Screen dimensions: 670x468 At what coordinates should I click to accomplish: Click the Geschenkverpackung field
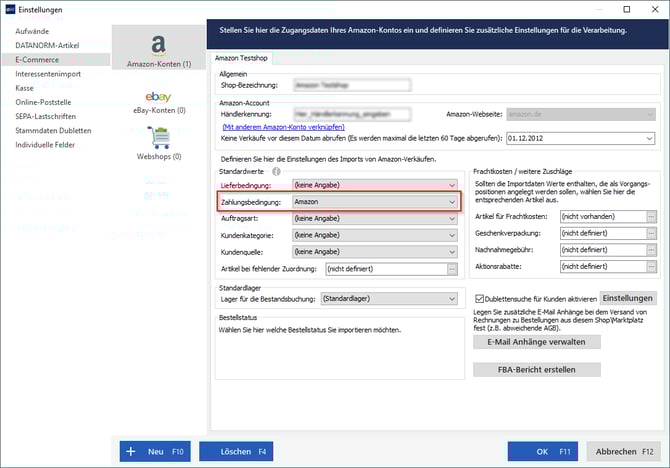point(603,233)
